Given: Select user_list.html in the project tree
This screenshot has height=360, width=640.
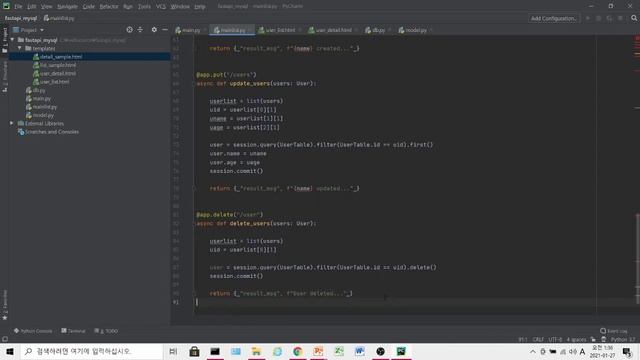Looking at the screenshot, I should [x=54, y=82].
